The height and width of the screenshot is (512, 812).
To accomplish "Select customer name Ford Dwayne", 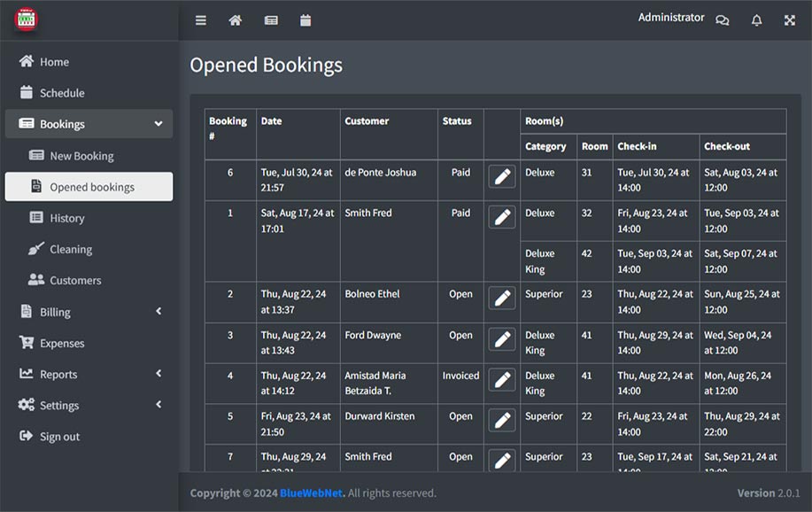I will coord(373,336).
